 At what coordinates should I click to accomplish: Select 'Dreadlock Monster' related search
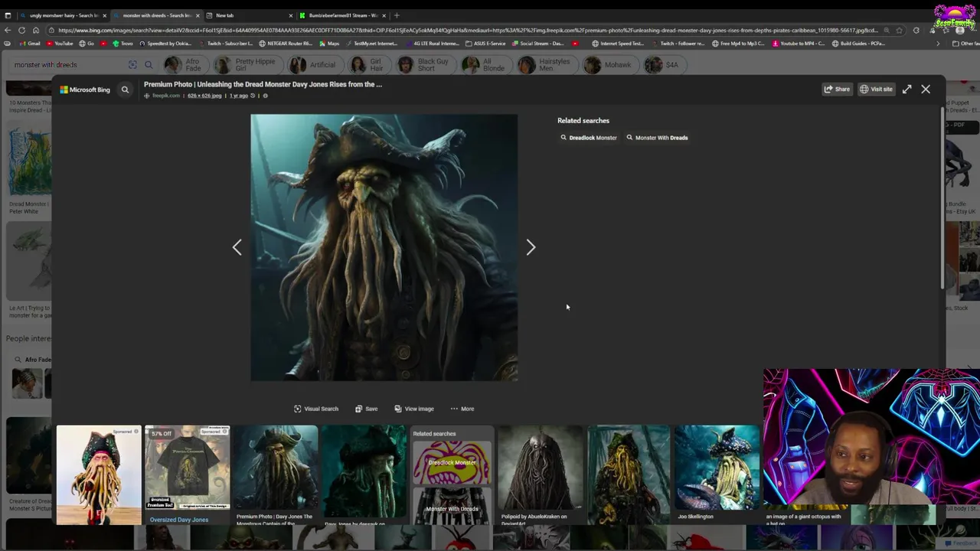click(588, 138)
